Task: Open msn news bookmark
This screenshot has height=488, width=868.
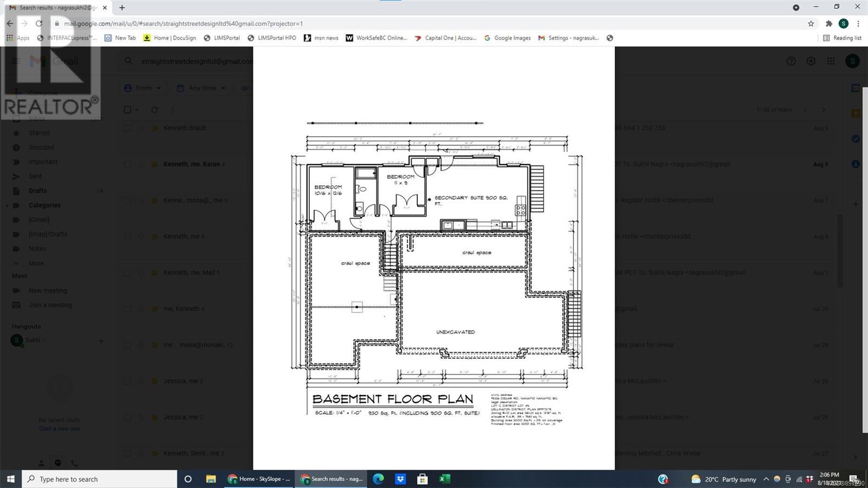Action: [x=321, y=38]
